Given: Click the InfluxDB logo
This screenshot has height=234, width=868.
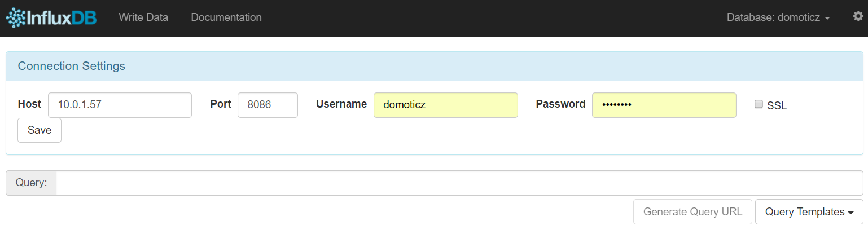Looking at the screenshot, I should click(x=51, y=17).
